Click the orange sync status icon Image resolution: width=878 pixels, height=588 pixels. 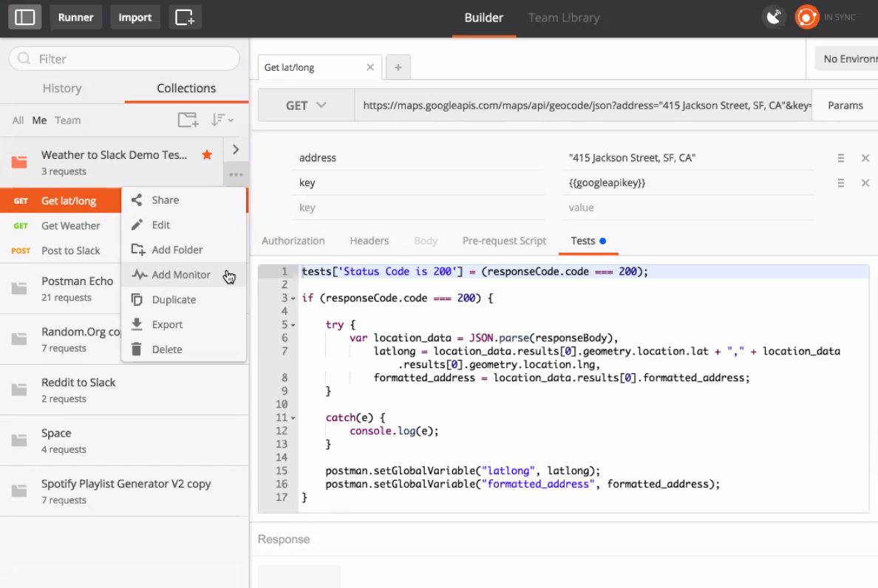coord(806,17)
